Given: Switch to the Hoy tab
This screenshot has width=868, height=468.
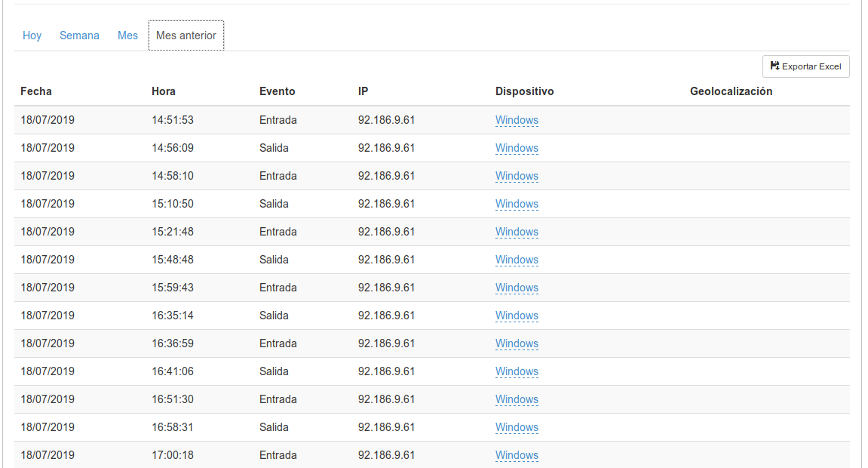Looking at the screenshot, I should pyautogui.click(x=32, y=35).
